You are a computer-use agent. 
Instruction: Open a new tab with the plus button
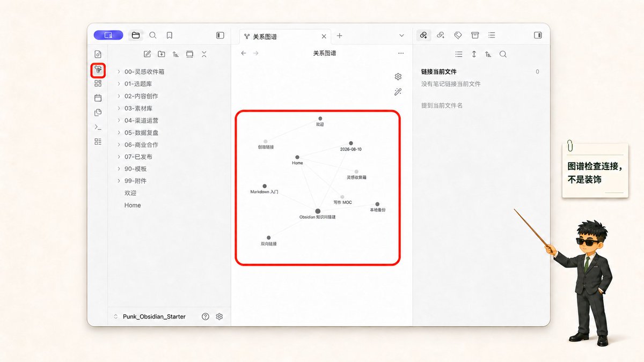[340, 36]
